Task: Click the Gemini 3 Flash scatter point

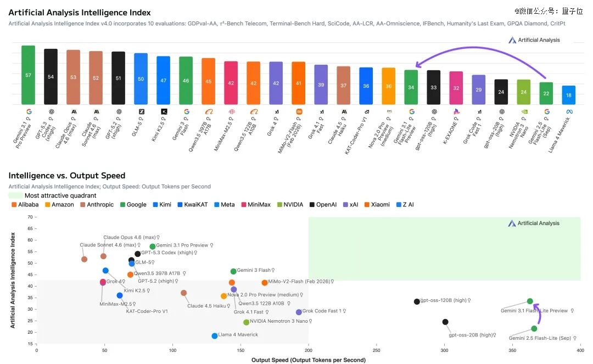Action: tap(233, 271)
